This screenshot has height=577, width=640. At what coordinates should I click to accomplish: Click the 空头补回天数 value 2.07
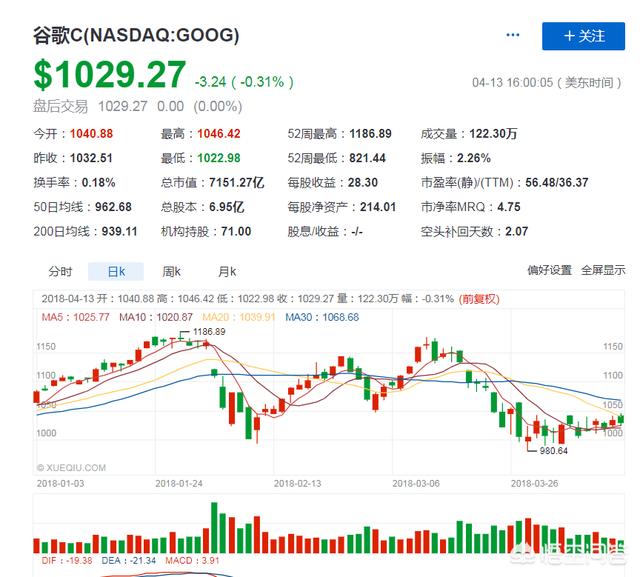[x=517, y=232]
